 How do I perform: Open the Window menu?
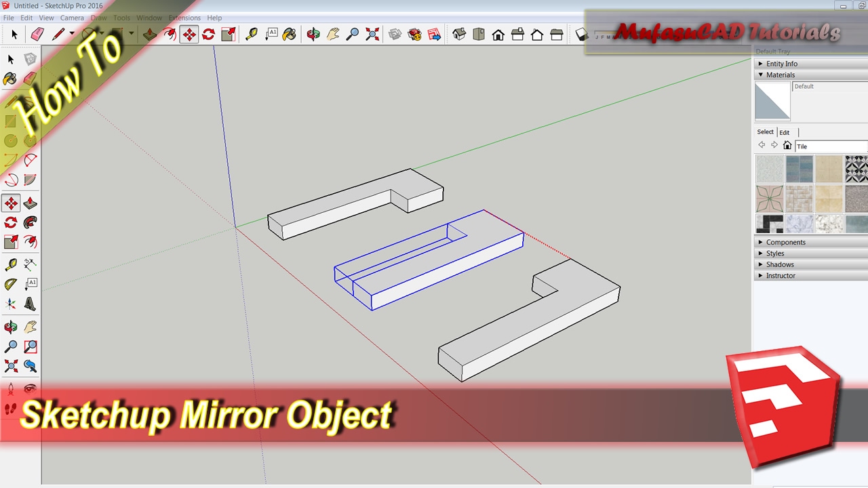(x=149, y=18)
